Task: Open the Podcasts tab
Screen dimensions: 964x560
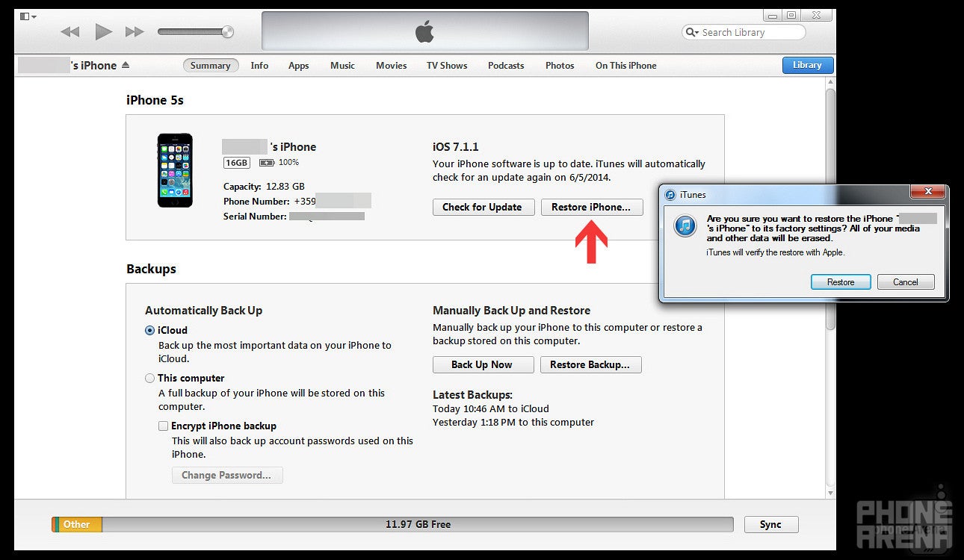Action: click(x=506, y=66)
